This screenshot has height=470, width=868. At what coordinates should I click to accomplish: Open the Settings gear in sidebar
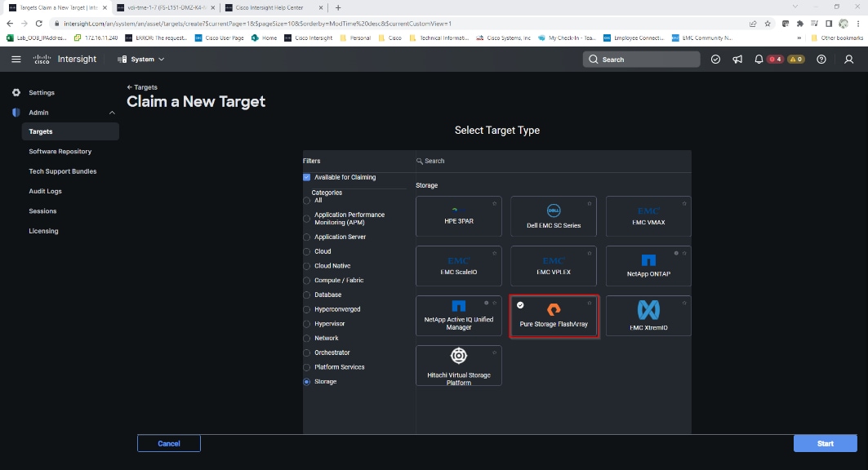(16, 92)
